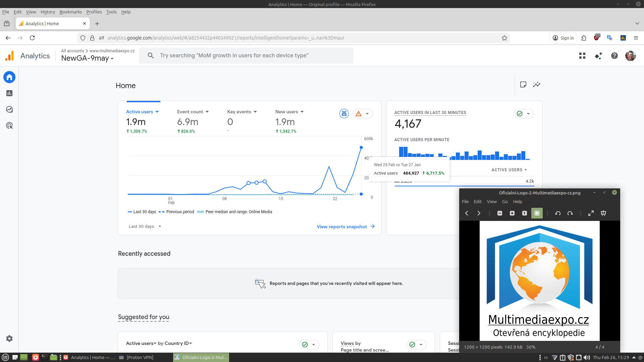
Task: Open the Bookmarks menu in Firefox
Action: point(70,12)
